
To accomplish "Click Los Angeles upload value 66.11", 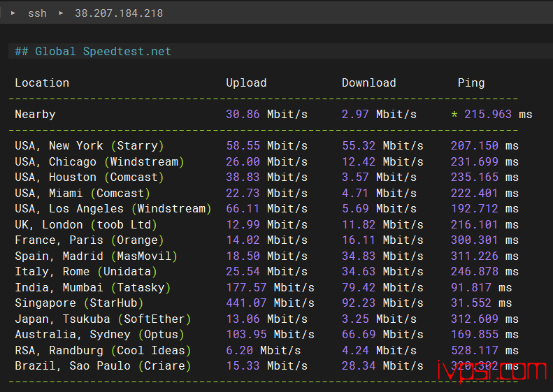I will point(243,209).
